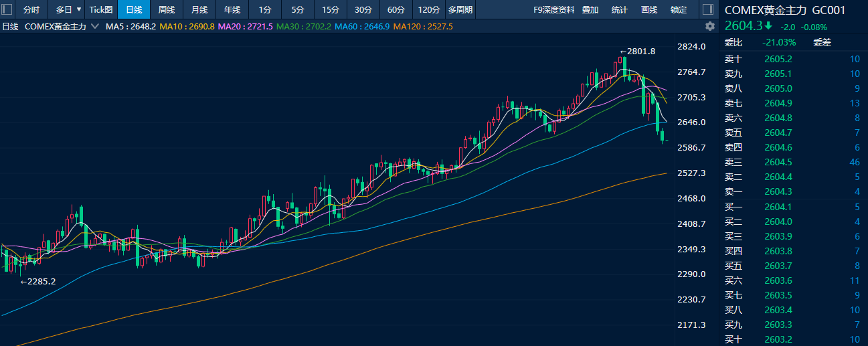Select the 月线 monthly chart tab
The height and width of the screenshot is (346, 868).
pyautogui.click(x=199, y=9)
